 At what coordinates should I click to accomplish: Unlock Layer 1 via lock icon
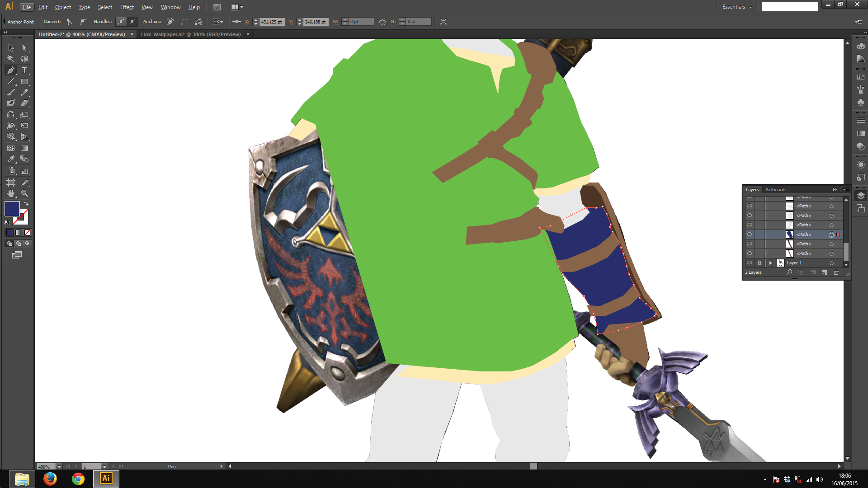tap(759, 263)
